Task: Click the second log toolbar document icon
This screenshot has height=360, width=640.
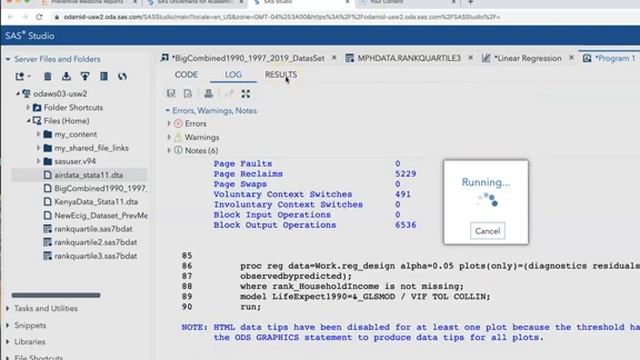Action: (x=188, y=93)
